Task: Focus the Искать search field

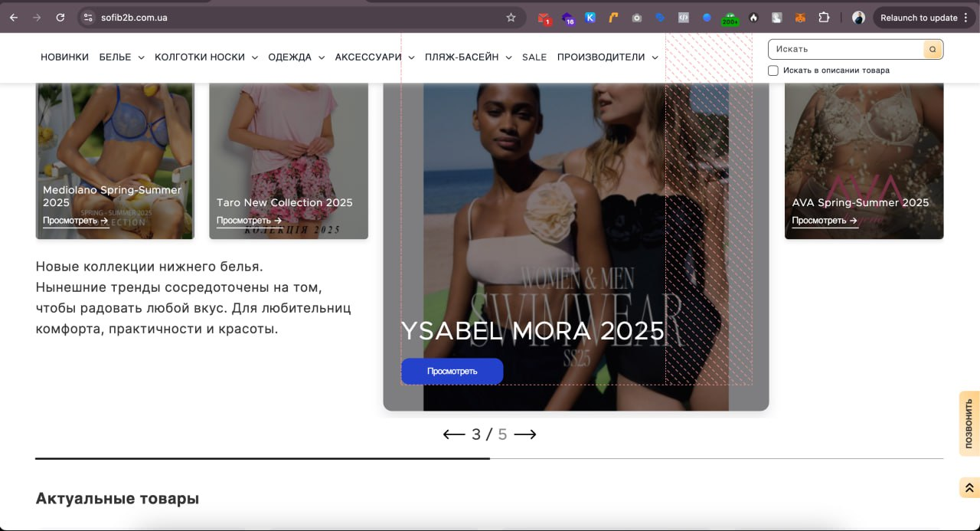Action: 846,49
